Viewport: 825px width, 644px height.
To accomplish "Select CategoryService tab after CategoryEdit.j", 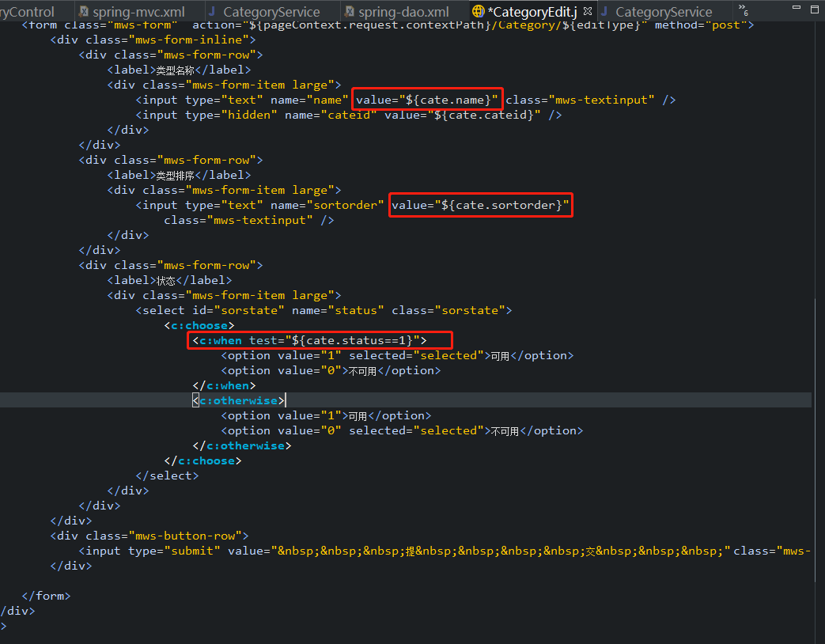I will coord(664,12).
